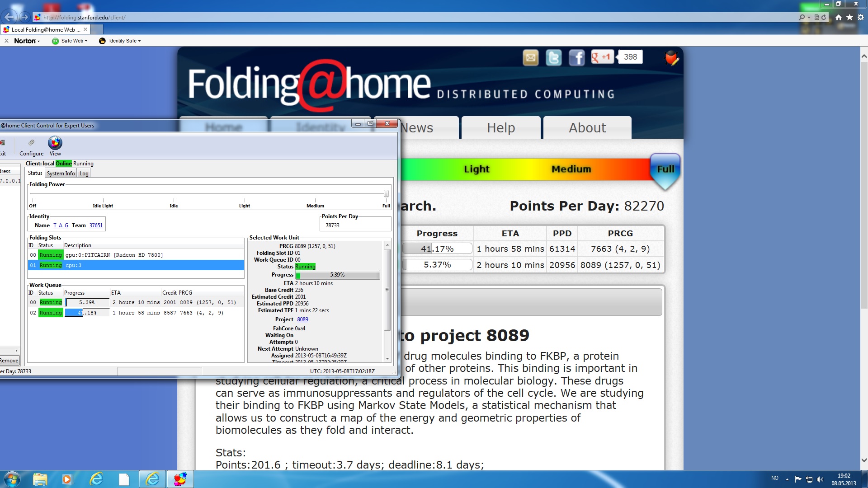Open Configure in the FAHControl toolbar
The image size is (868, 488).
pyautogui.click(x=31, y=147)
